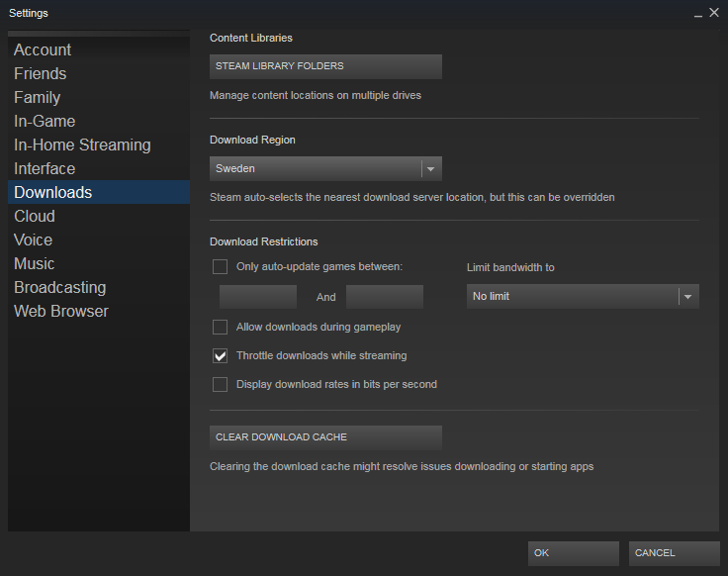
Task: Open the In-Game settings page
Action: 99,121
